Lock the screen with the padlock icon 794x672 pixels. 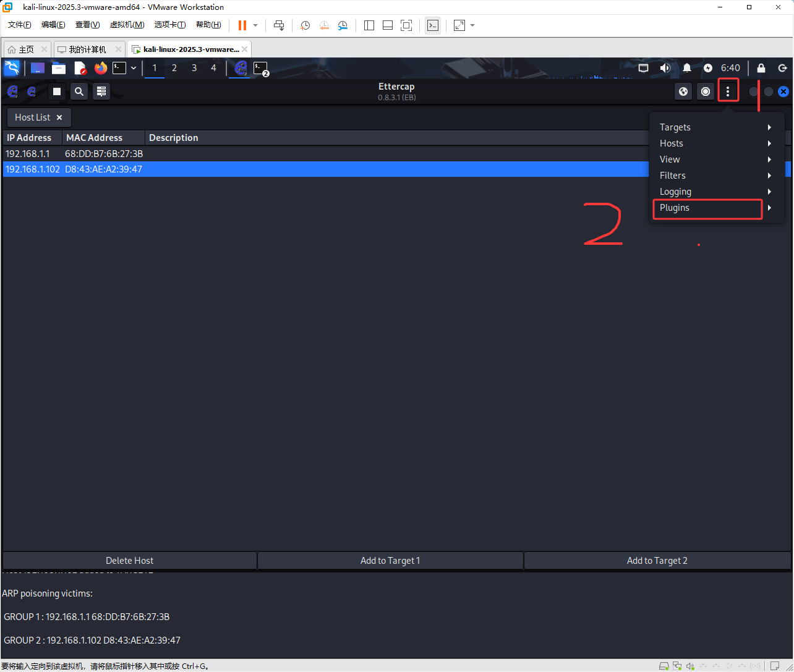[761, 68]
